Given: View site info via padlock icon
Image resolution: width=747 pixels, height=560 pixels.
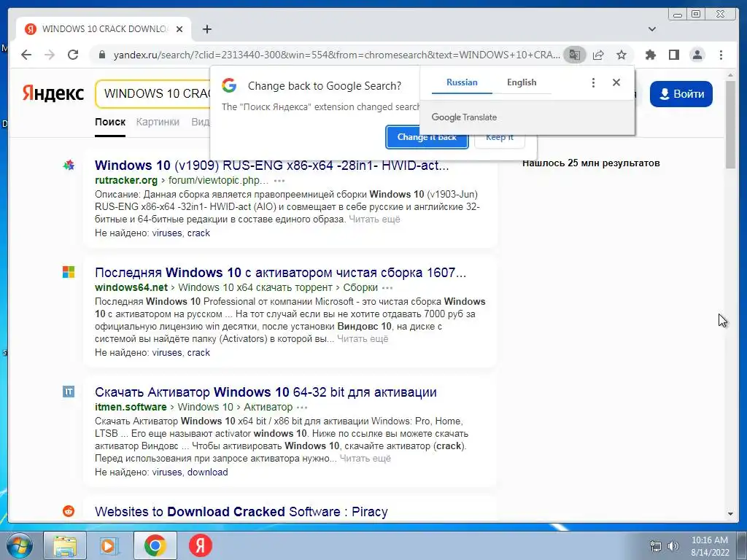Looking at the screenshot, I should (101, 55).
